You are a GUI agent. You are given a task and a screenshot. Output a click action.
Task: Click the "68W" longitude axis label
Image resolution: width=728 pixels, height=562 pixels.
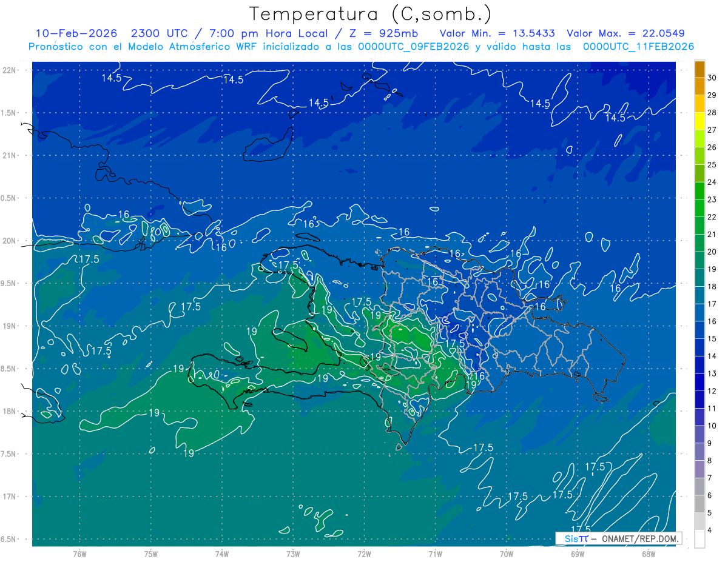click(649, 555)
